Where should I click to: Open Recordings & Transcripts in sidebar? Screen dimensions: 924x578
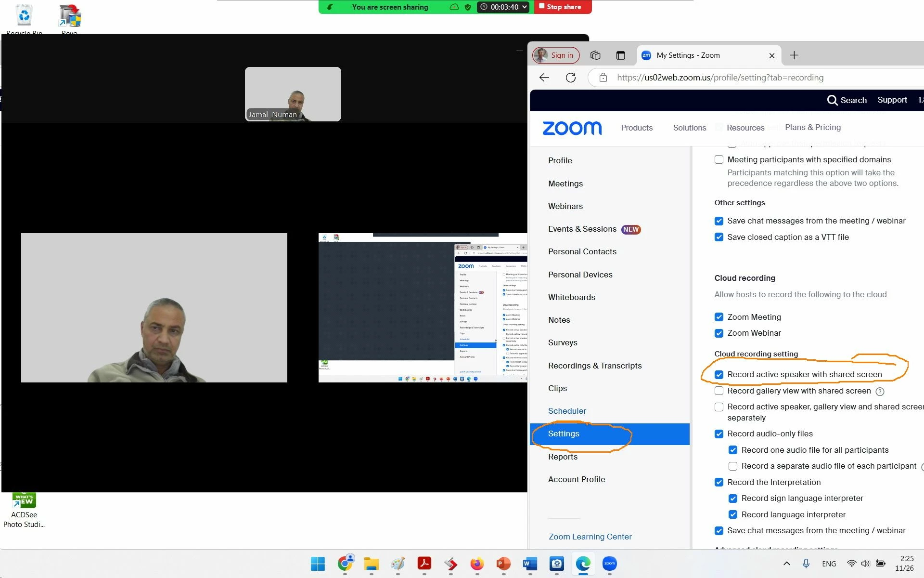[595, 366]
